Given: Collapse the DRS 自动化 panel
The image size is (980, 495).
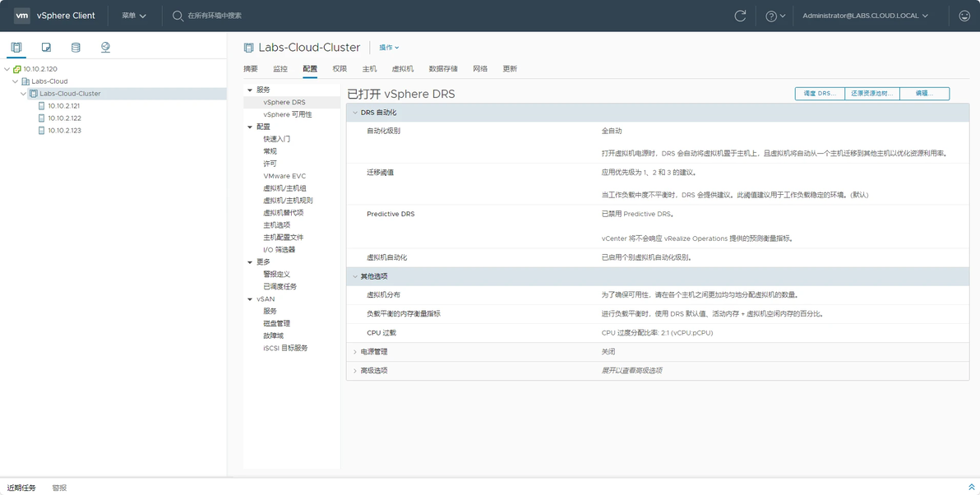Looking at the screenshot, I should point(355,113).
